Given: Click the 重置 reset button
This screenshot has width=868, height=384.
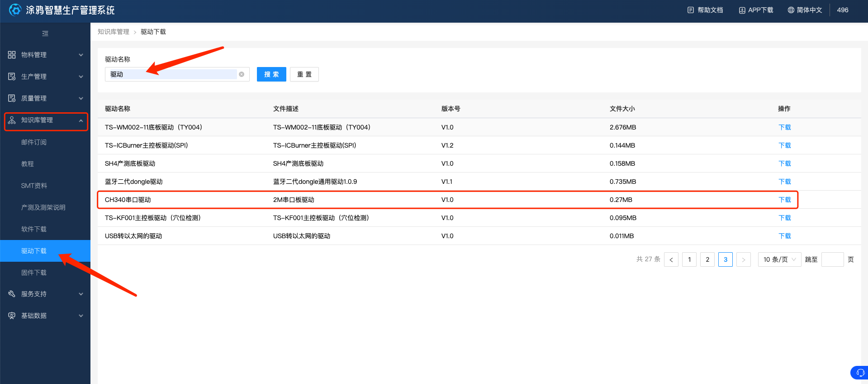Looking at the screenshot, I should tap(304, 74).
